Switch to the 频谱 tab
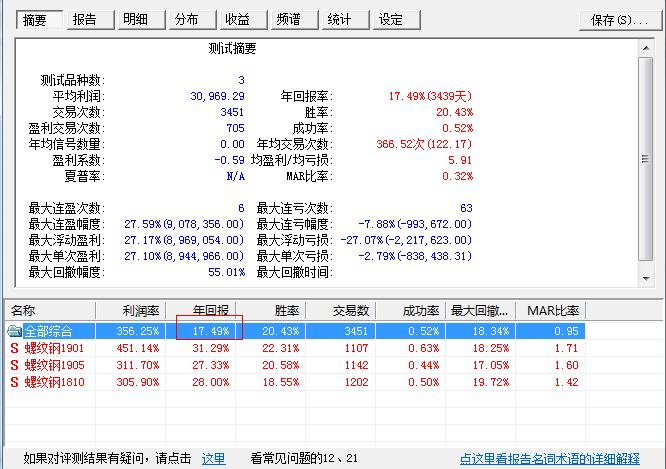The width and height of the screenshot is (666, 469). pos(294,20)
